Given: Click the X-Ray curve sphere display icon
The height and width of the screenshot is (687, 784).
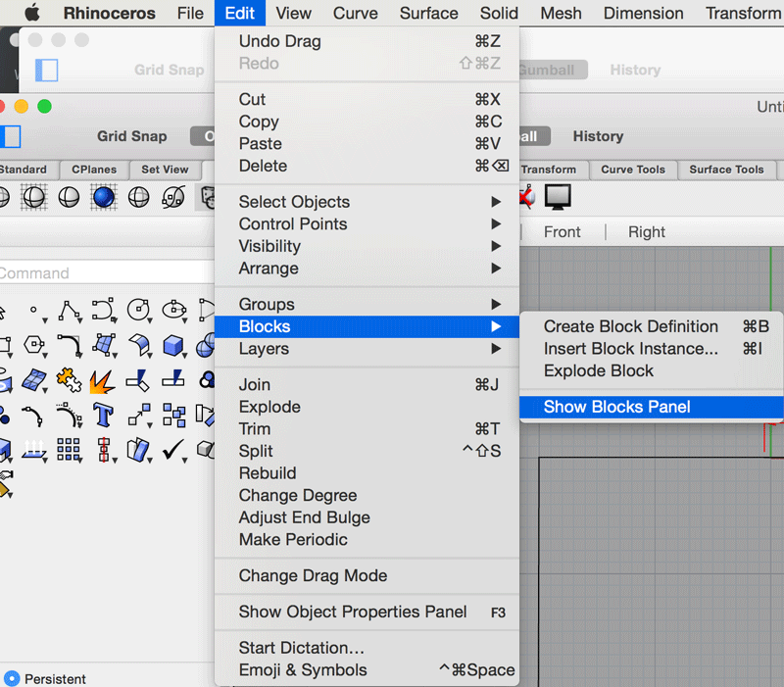Looking at the screenshot, I should tap(173, 197).
